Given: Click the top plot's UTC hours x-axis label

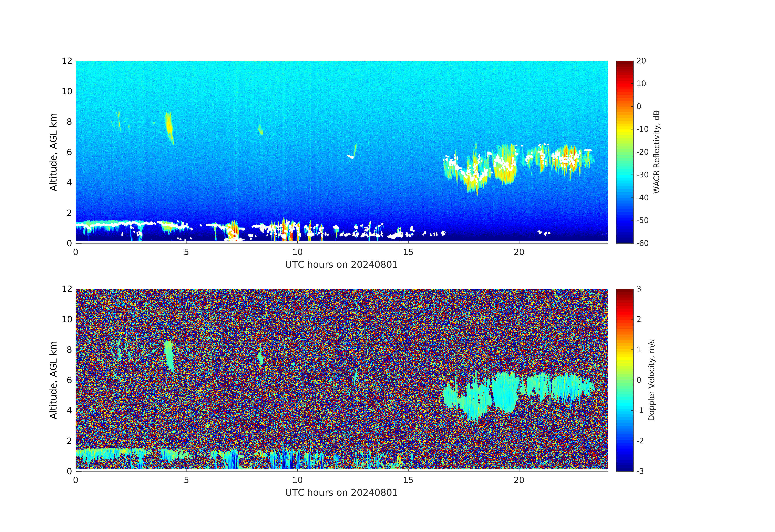Looking at the screenshot, I should click(341, 265).
